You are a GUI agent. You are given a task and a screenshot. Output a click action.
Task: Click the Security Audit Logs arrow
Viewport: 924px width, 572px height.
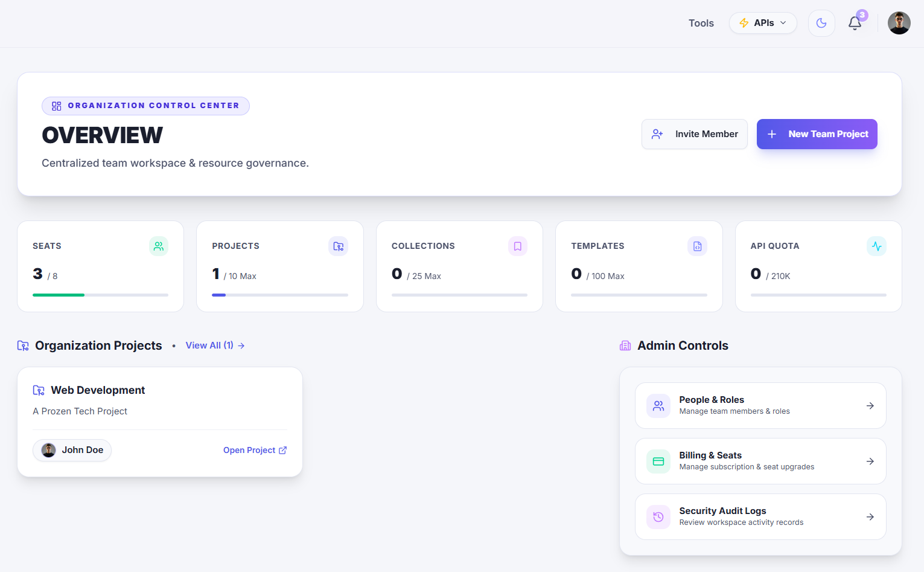(870, 517)
